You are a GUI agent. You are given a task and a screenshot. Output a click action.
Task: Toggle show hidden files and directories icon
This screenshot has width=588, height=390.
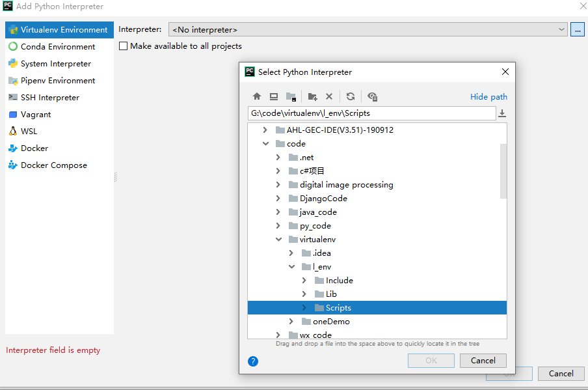(x=372, y=96)
